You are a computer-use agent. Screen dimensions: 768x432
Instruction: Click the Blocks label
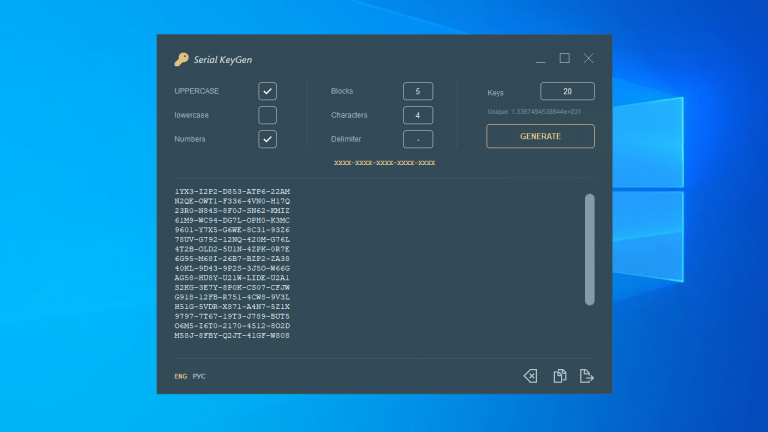click(342, 91)
